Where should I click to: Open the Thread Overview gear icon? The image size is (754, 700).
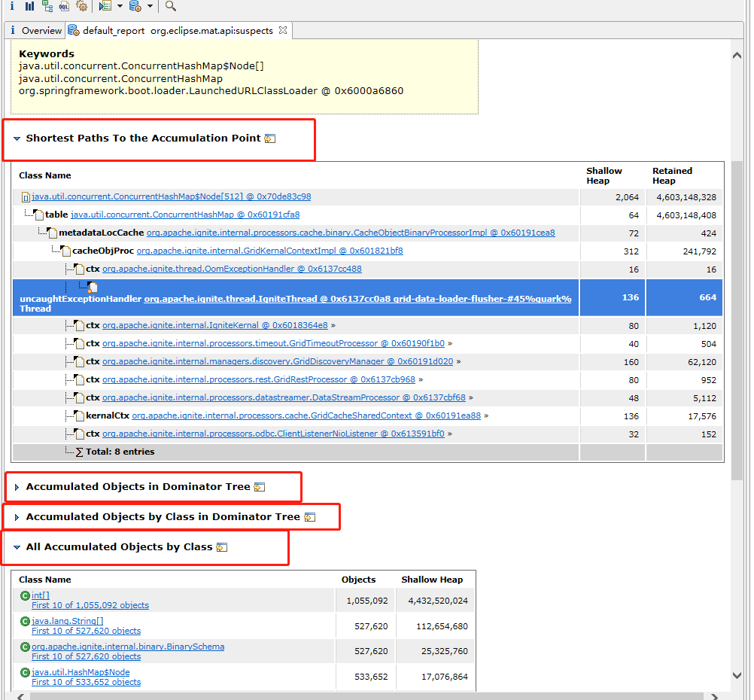pos(81,6)
